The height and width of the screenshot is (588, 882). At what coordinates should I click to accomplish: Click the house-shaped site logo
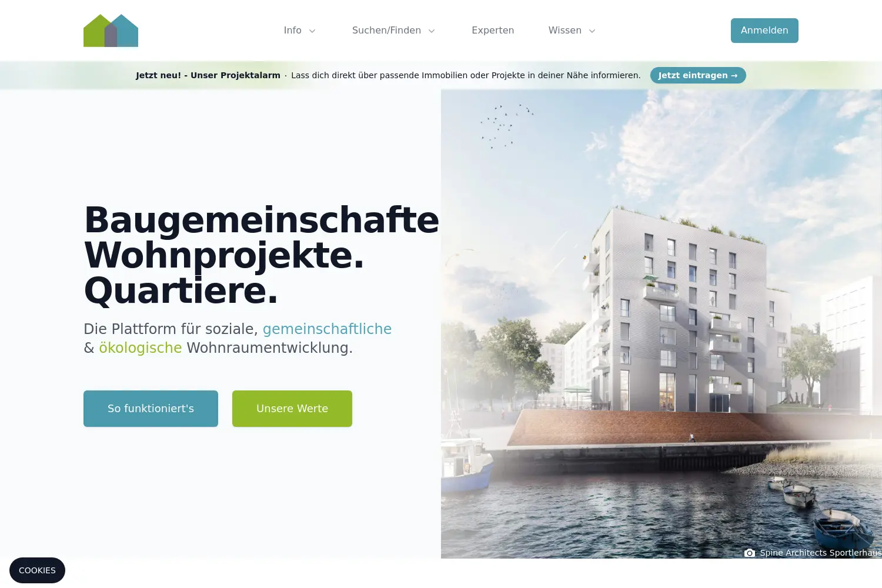(111, 31)
